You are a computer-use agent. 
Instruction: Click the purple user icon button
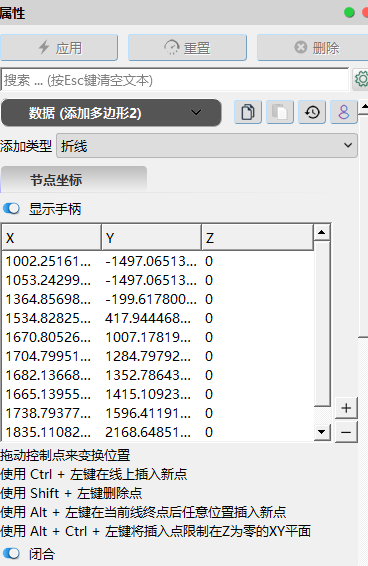[343, 112]
